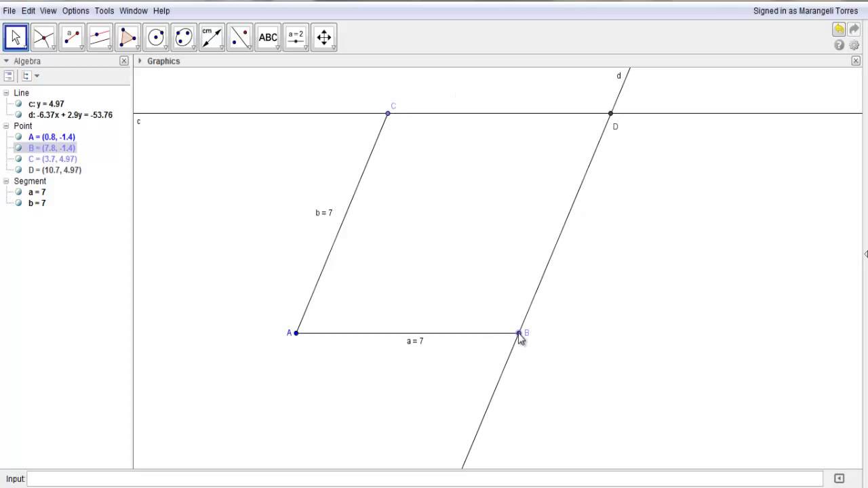Toggle visibility bullet of point A
The image size is (868, 488).
coord(19,137)
